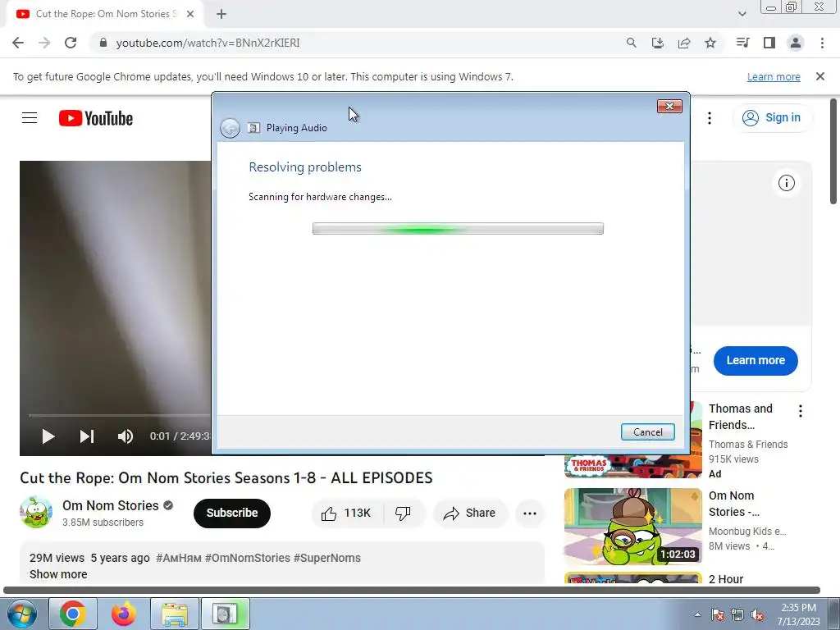
Task: Close the Cut the Rope YouTube tab
Action: click(190, 14)
